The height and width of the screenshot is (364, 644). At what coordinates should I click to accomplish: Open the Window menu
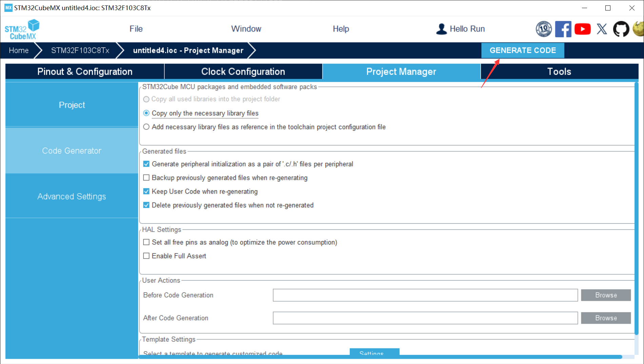[x=246, y=29]
